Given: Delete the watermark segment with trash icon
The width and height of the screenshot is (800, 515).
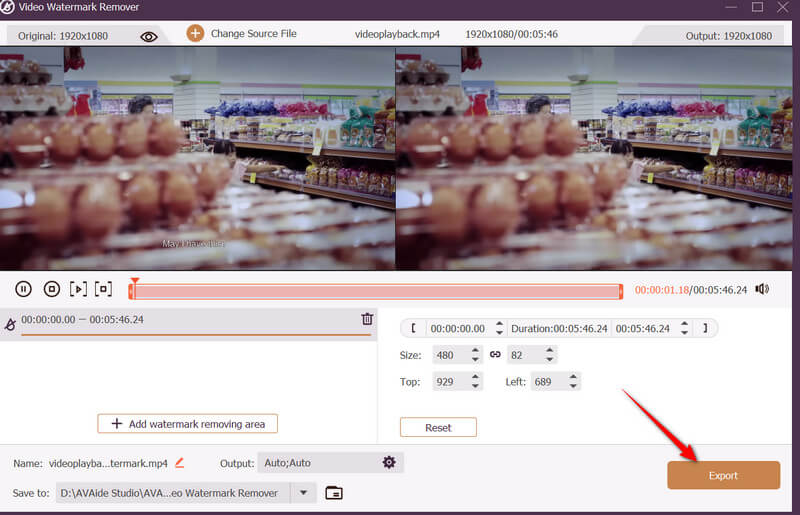Looking at the screenshot, I should point(367,319).
